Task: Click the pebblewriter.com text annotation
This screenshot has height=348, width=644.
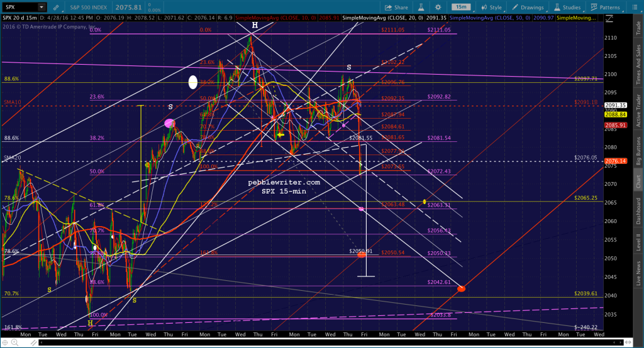Action: [x=284, y=182]
